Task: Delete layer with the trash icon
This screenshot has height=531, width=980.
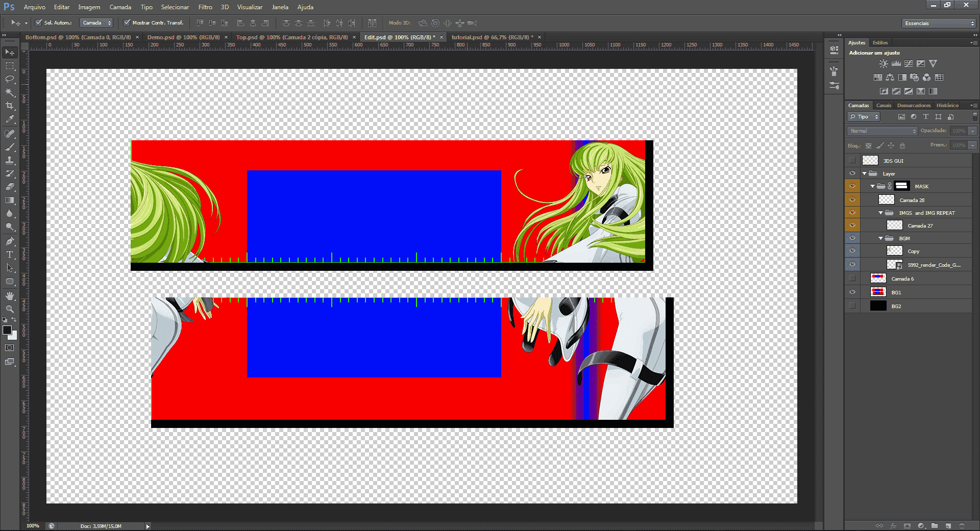Action: [962, 525]
